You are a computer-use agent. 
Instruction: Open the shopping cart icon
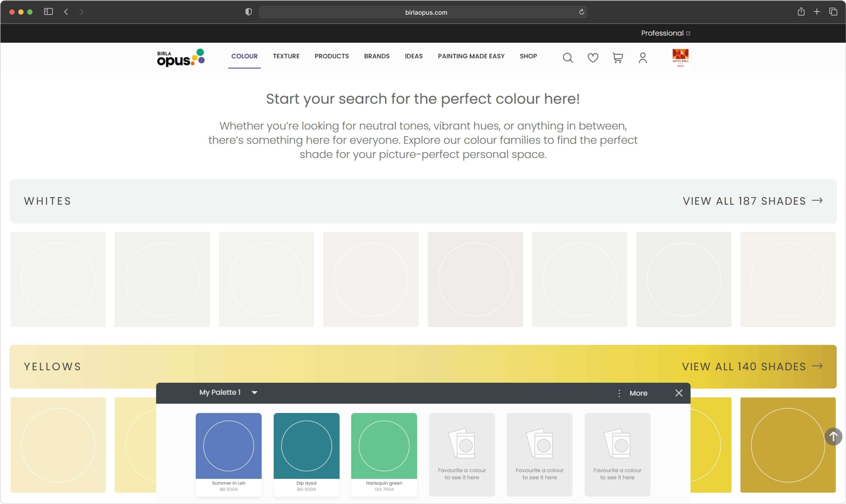[x=618, y=58]
